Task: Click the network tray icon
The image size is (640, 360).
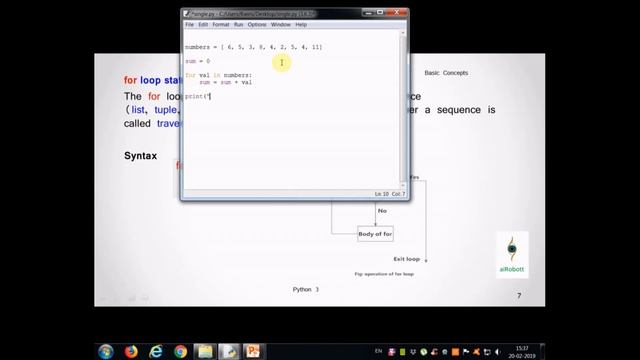Action: (487, 352)
